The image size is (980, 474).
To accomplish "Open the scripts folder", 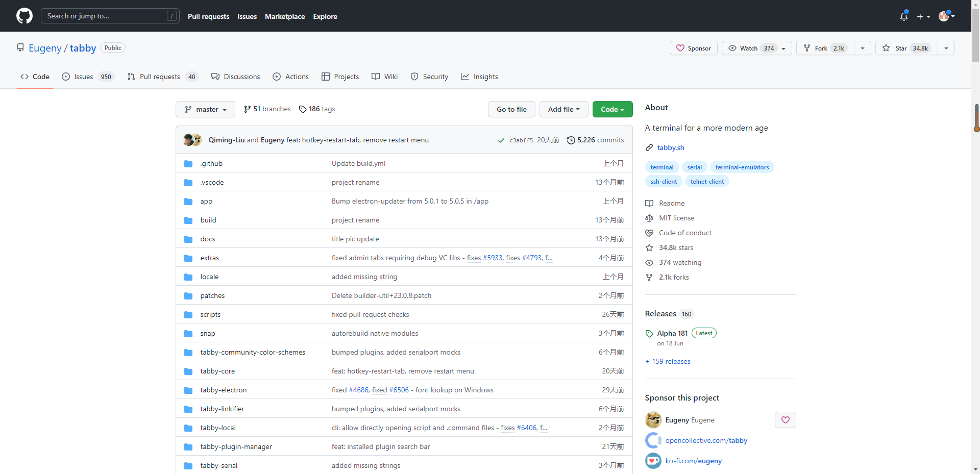I will [x=210, y=314].
